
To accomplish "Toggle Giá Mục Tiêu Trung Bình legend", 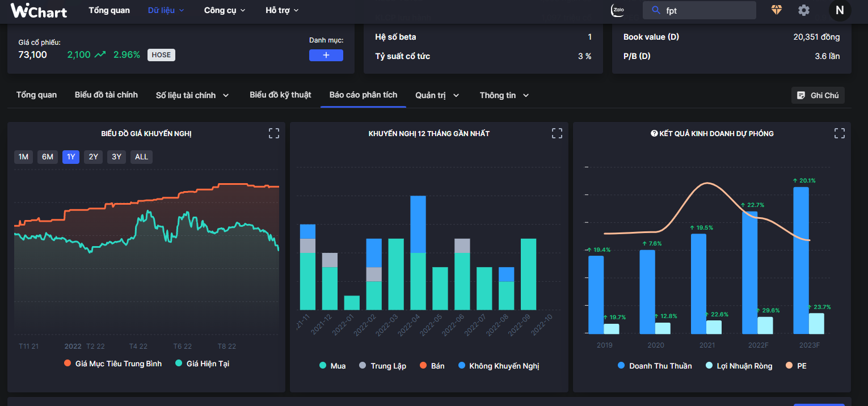I will [x=113, y=363].
